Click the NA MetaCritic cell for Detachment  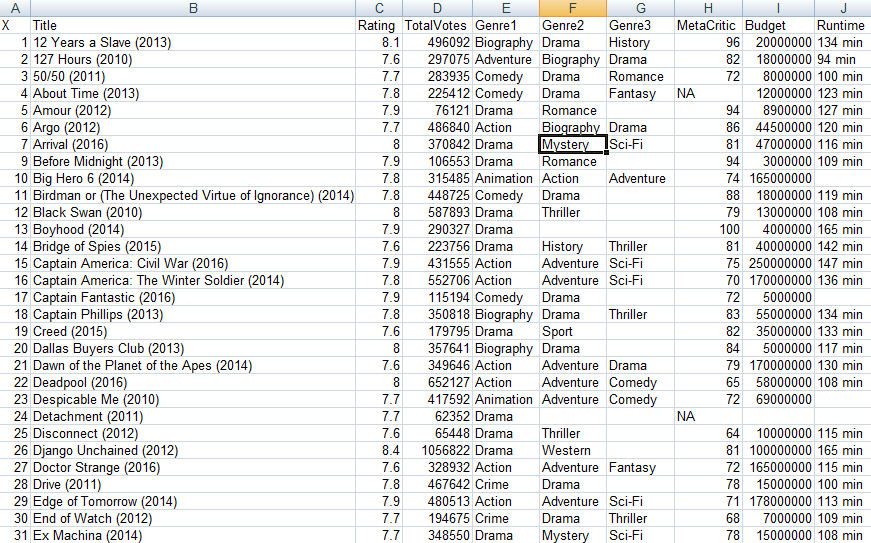(708, 416)
